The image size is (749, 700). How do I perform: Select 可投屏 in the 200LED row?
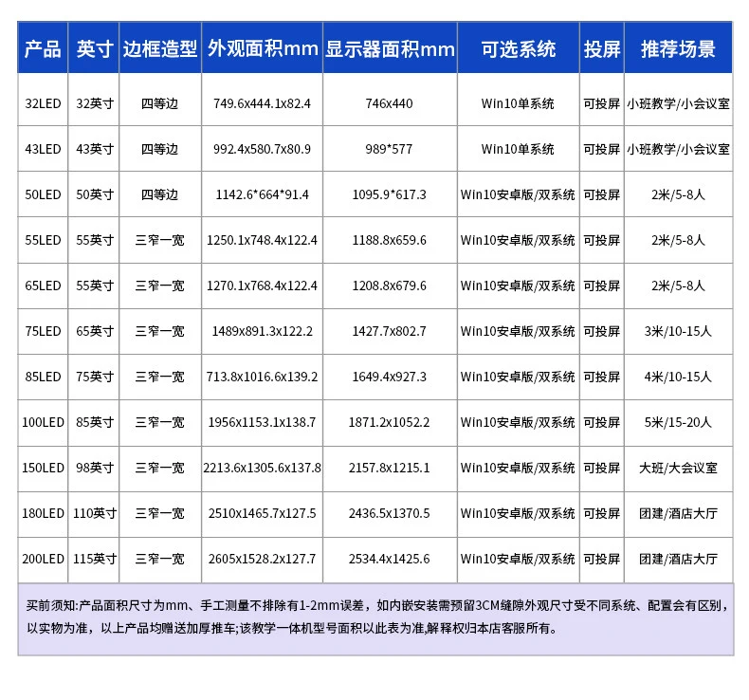(x=602, y=559)
